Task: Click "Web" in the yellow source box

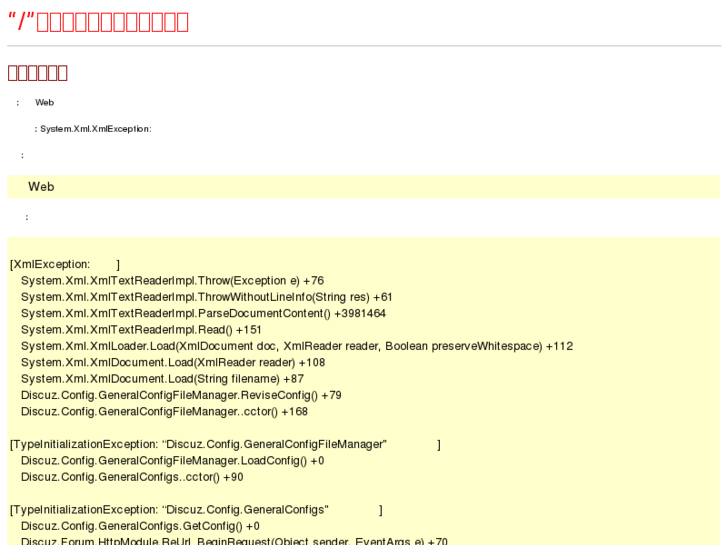Action: pos(41,186)
